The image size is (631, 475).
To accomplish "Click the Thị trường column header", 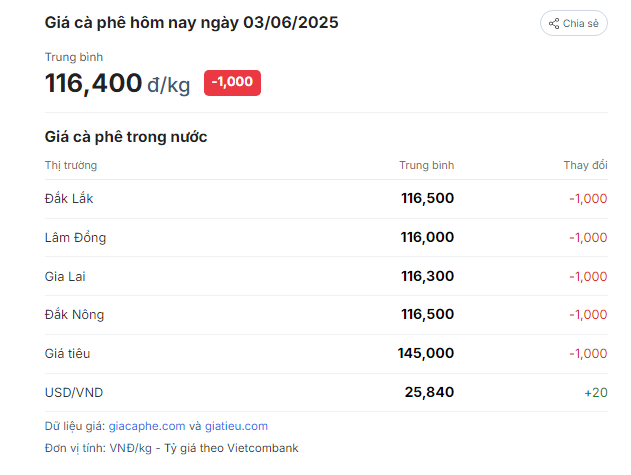I will coord(71,165).
